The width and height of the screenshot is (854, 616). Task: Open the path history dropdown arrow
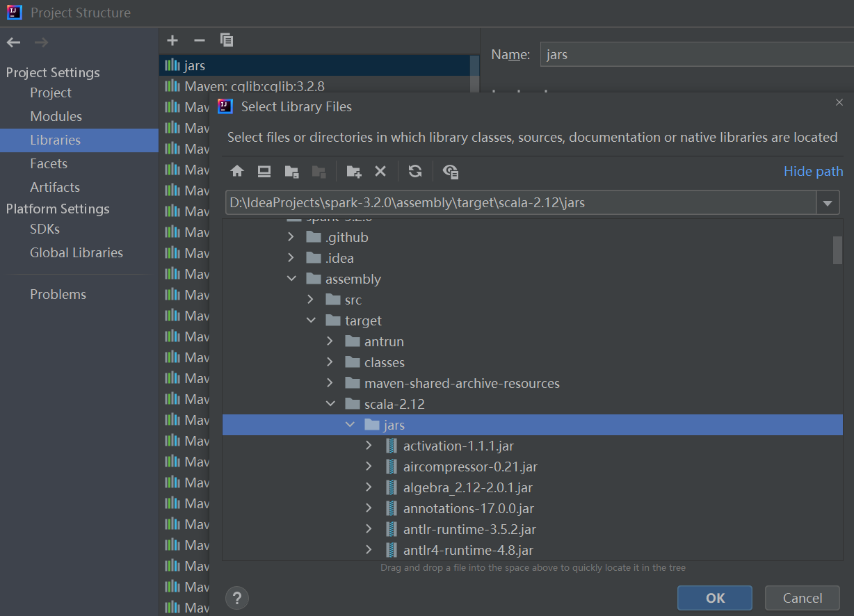click(827, 203)
